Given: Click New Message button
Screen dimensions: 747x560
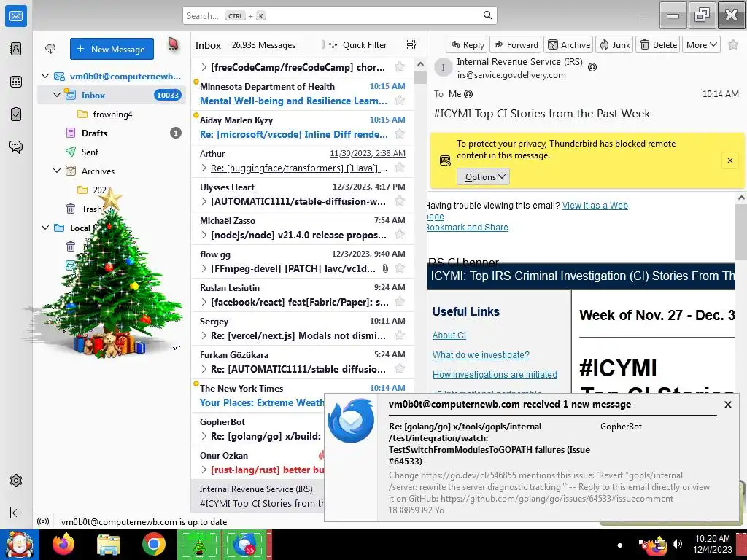Looking at the screenshot, I should coord(112,49).
